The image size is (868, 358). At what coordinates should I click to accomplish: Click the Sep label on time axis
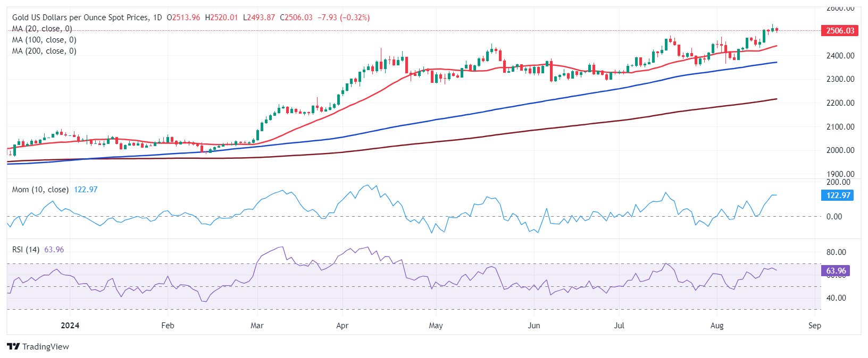(814, 326)
